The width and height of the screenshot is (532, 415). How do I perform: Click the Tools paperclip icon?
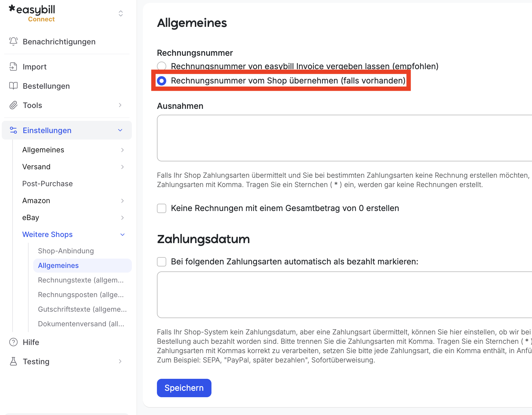[x=13, y=105]
